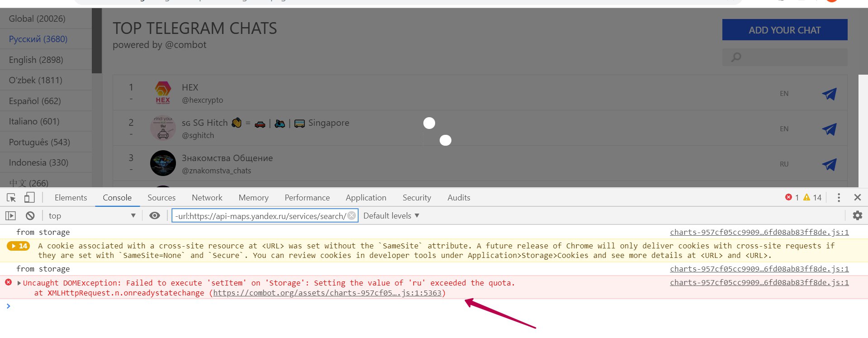This screenshot has width=868, height=338.
Task: Open the @sghitch chat handle
Action: pos(198,135)
